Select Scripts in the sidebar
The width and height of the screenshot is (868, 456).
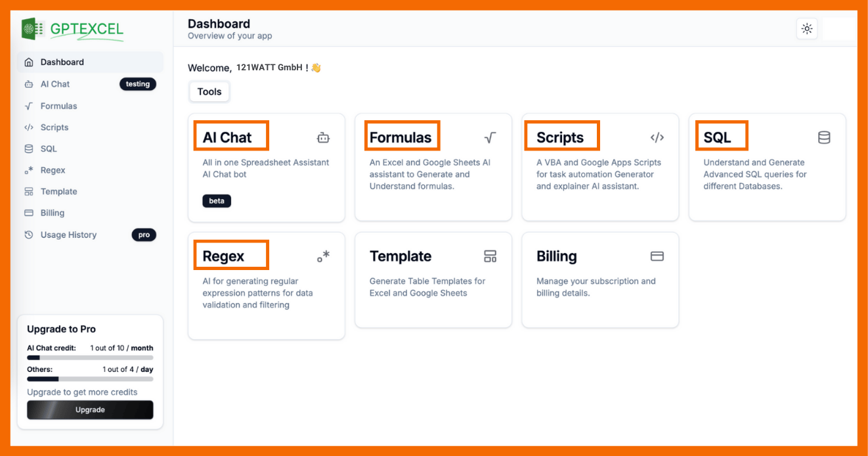pos(54,127)
